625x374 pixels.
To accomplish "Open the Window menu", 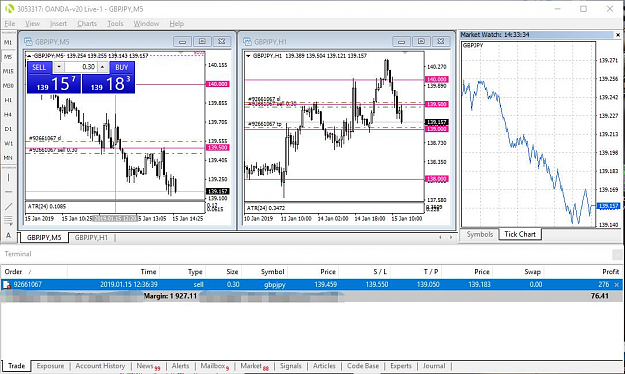I will pyautogui.click(x=146, y=24).
